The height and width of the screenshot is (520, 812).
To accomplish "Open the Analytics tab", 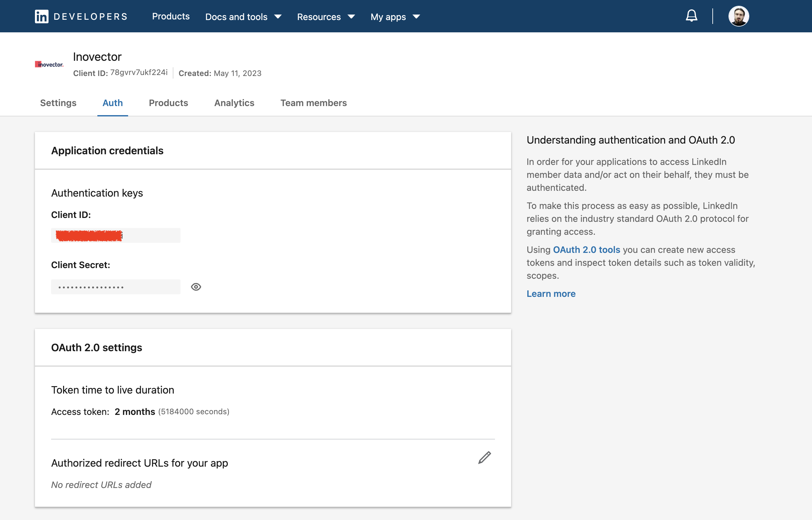I will point(234,103).
